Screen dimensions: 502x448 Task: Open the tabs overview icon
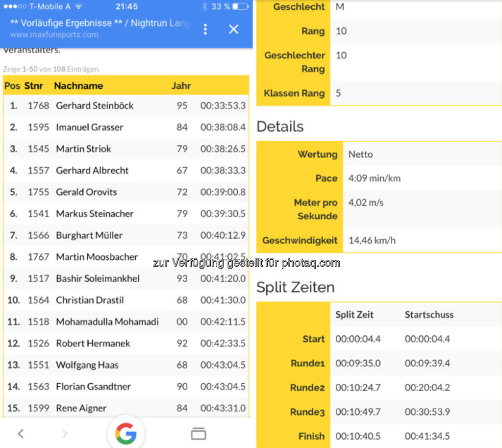[198, 433]
